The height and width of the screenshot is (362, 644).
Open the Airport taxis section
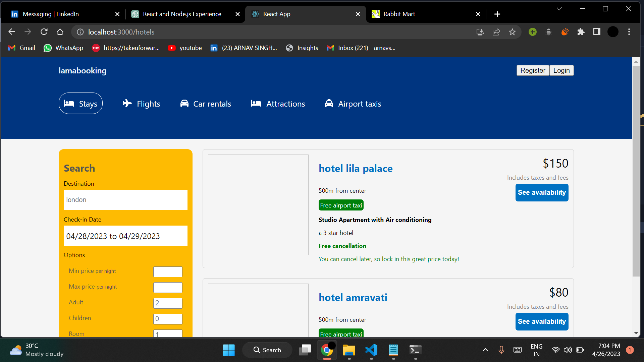pyautogui.click(x=353, y=104)
